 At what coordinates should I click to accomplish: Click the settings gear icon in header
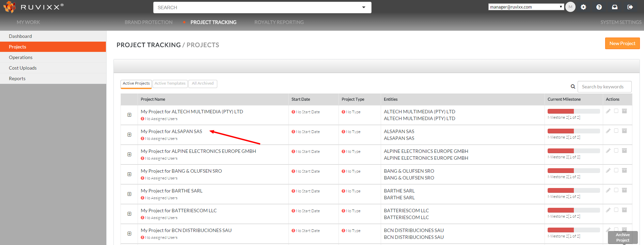(583, 7)
